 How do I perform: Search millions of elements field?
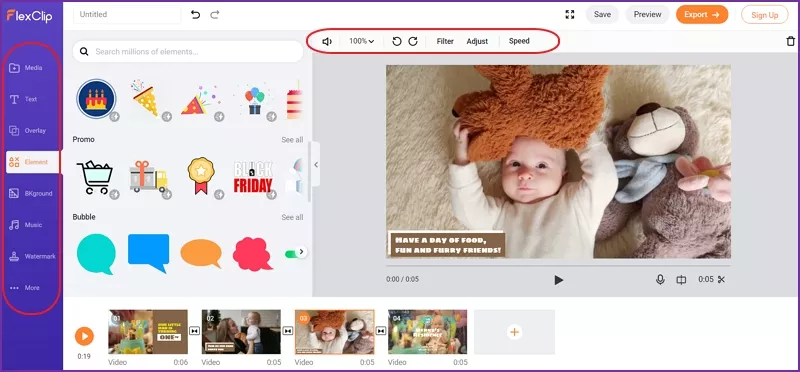tap(188, 52)
